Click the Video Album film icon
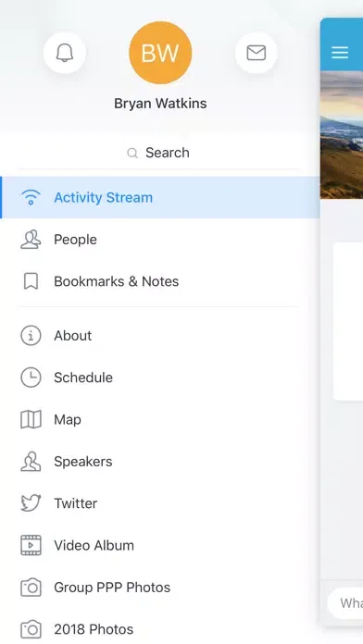 (31, 545)
